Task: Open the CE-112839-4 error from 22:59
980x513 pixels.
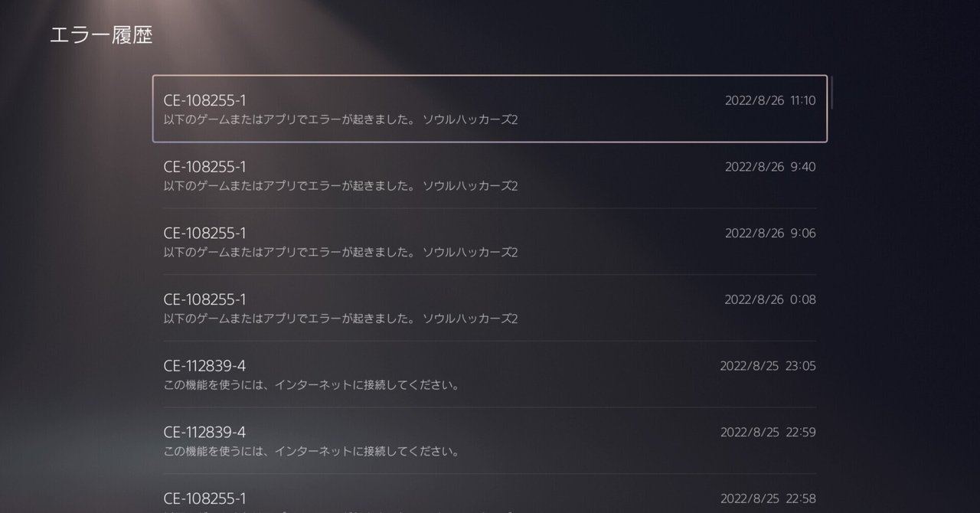Action: coord(490,440)
